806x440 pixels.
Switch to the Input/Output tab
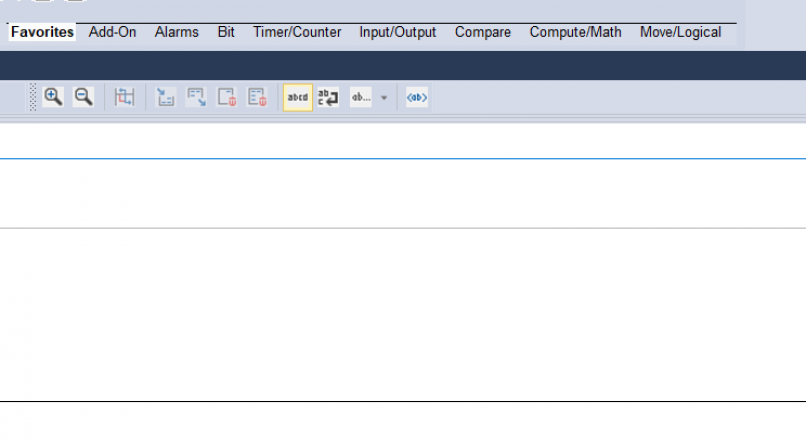[x=398, y=32]
